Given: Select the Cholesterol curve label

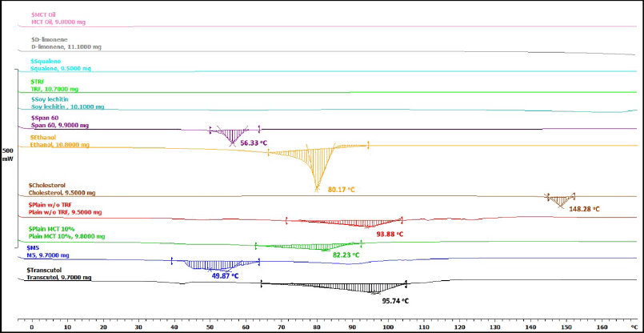Looking at the screenshot, I should [60, 192].
